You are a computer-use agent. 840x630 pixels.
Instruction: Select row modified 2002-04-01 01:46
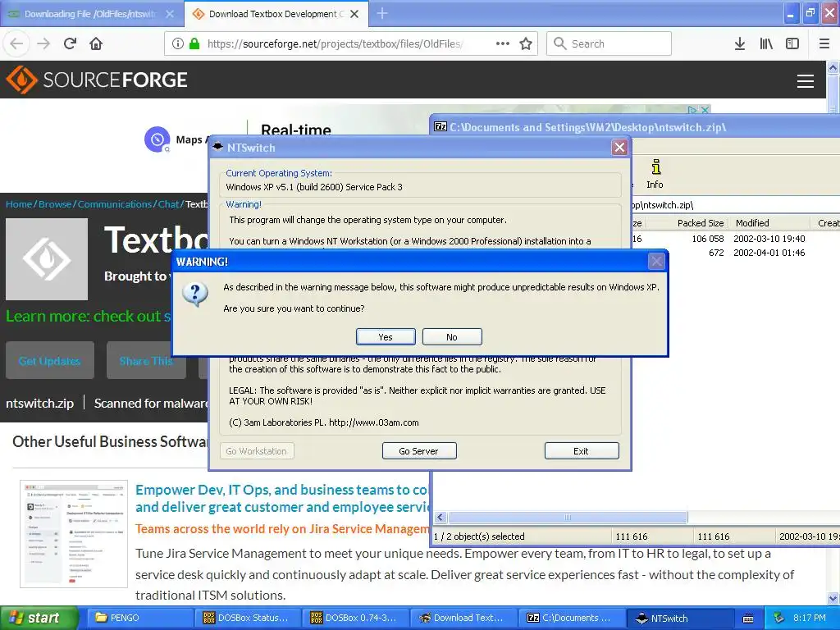point(736,253)
